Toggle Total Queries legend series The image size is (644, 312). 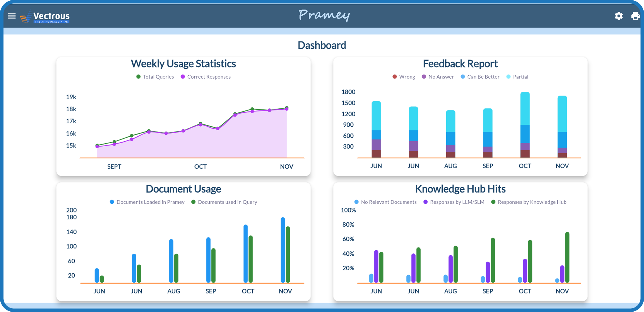155,77
